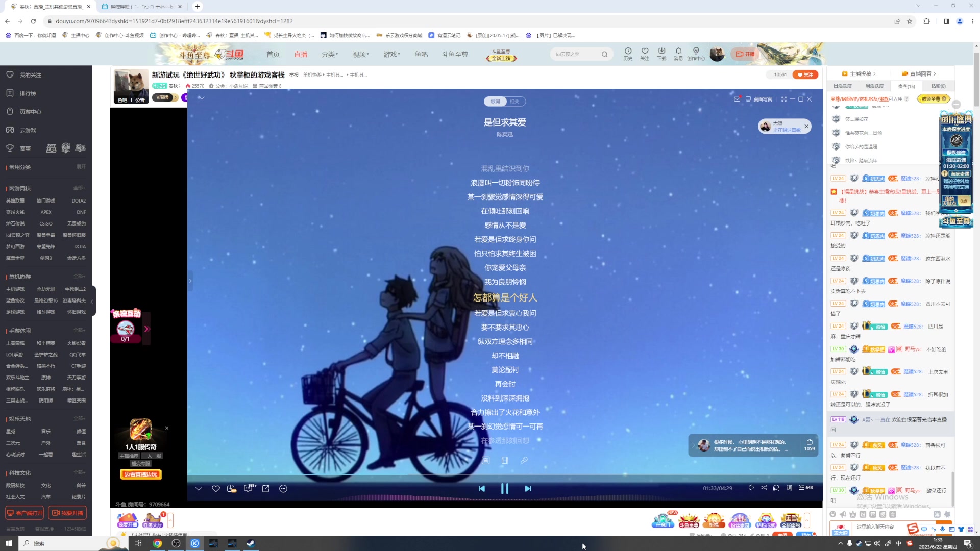This screenshot has height=551, width=980.
Task: Open lyric poster icon below lyrics
Action: [486, 460]
